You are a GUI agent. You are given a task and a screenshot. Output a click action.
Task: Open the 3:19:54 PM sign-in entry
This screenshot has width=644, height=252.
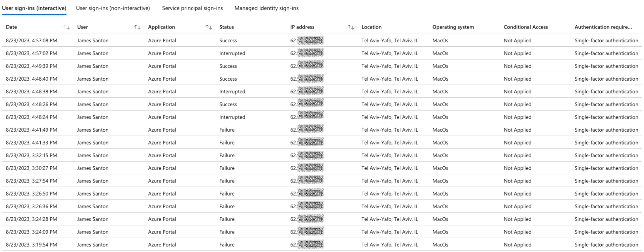click(322, 245)
